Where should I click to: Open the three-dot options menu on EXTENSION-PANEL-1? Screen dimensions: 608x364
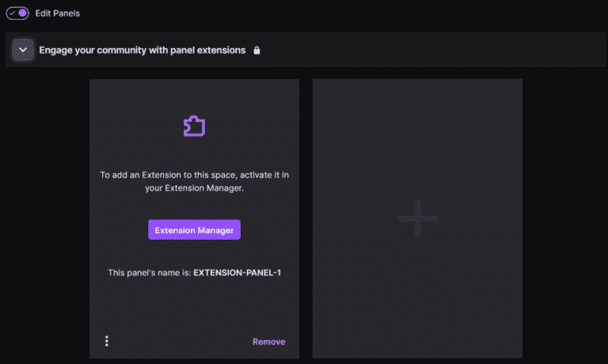coord(107,341)
